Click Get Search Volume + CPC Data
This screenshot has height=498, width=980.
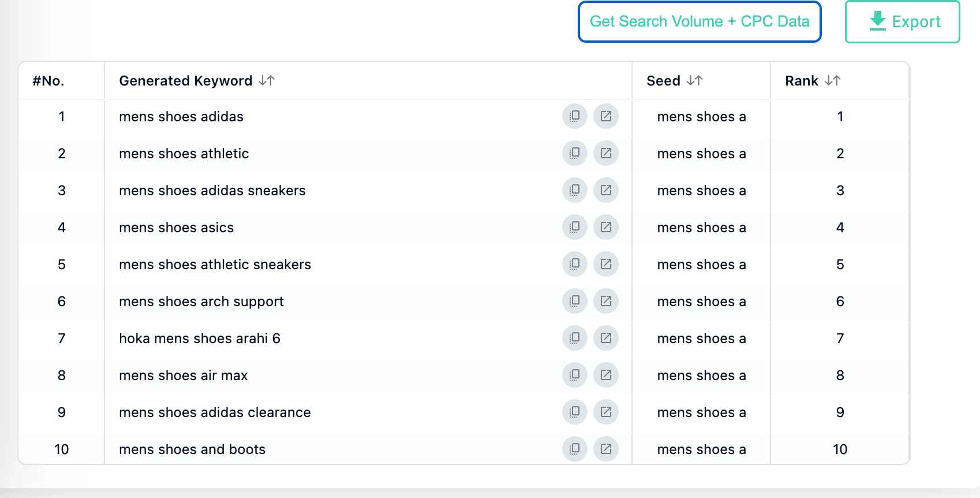click(700, 22)
